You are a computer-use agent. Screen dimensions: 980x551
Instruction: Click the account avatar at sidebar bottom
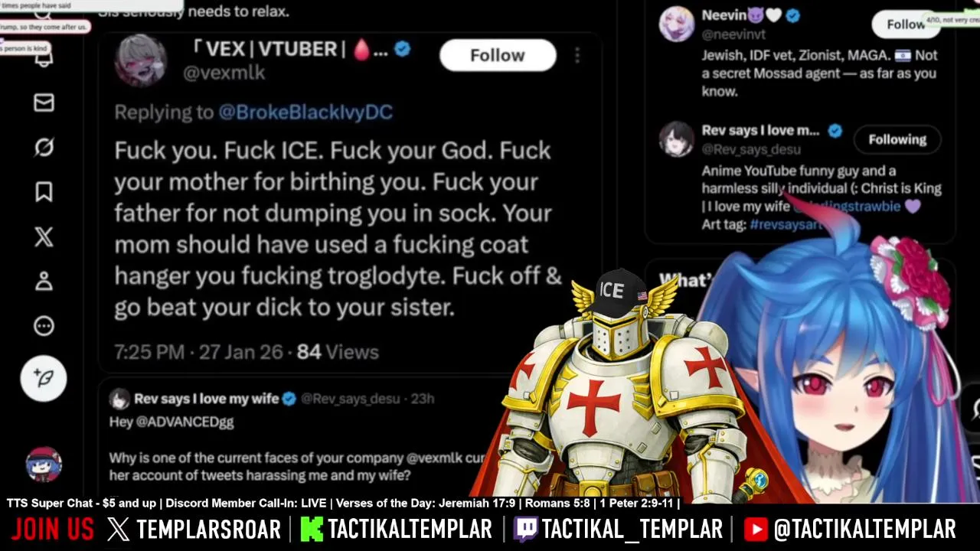click(44, 465)
